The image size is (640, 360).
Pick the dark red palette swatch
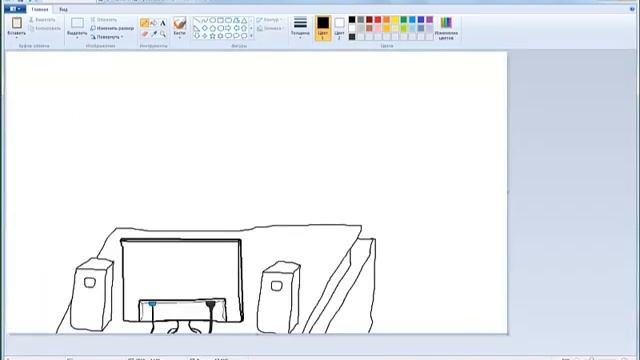[x=369, y=20]
